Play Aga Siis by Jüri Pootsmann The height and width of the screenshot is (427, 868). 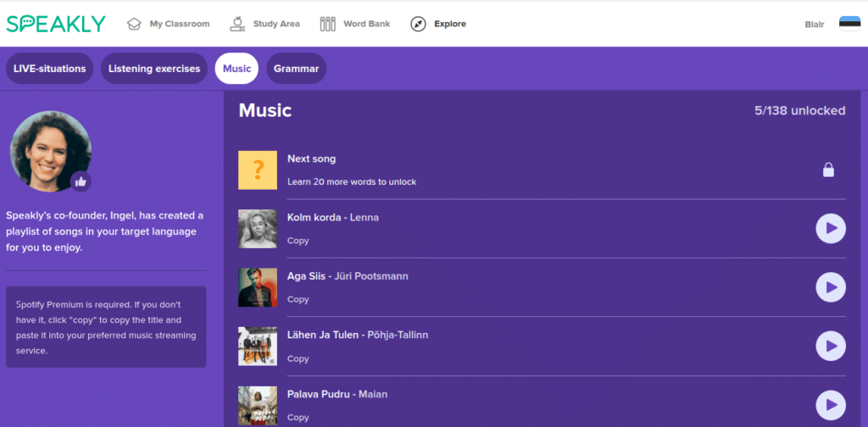830,287
